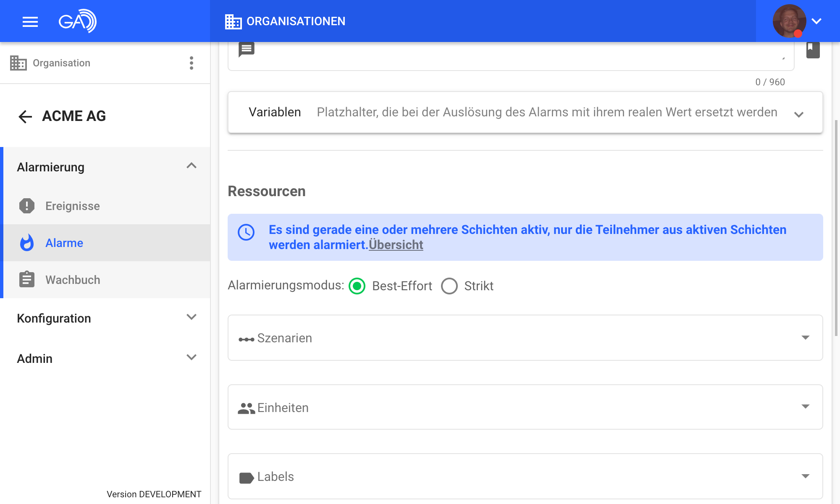Image resolution: width=840 pixels, height=504 pixels.
Task: Click the user avatar picture
Action: 789,21
